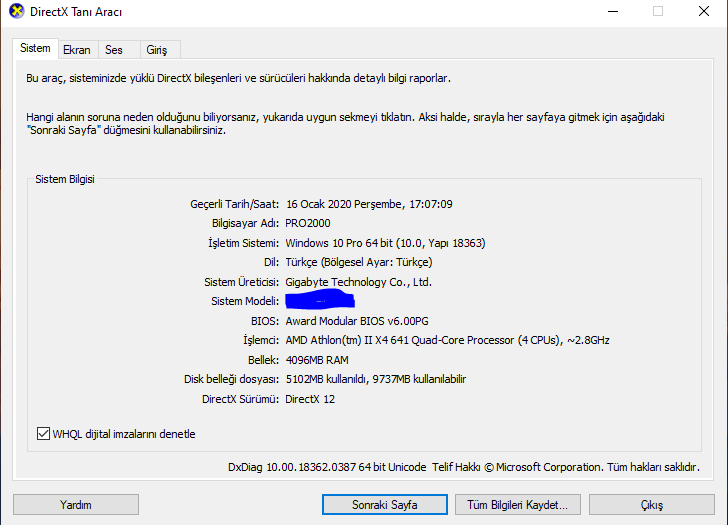Click the DirectX Tanı Aracı window title

pos(76,12)
